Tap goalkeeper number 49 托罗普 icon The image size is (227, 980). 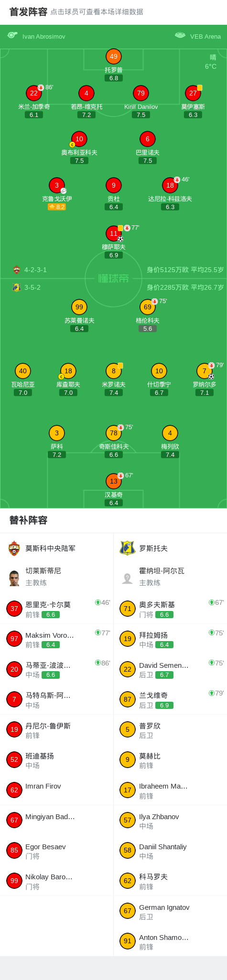tap(114, 56)
